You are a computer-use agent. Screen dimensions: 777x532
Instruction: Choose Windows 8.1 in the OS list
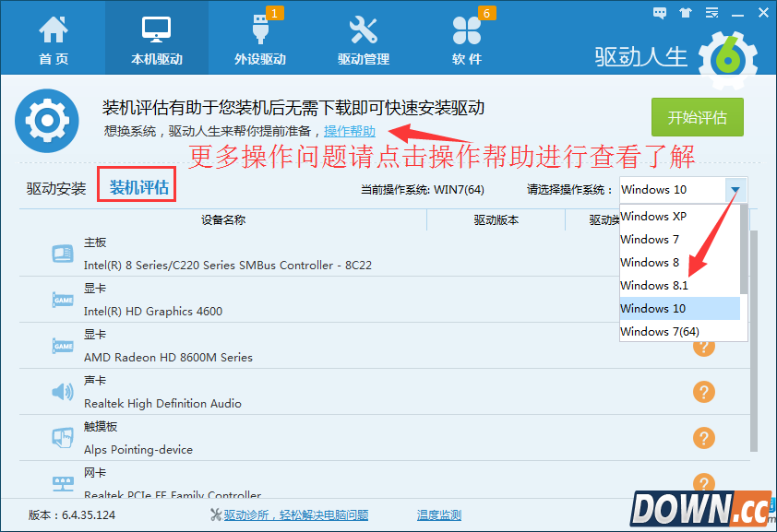(653, 286)
